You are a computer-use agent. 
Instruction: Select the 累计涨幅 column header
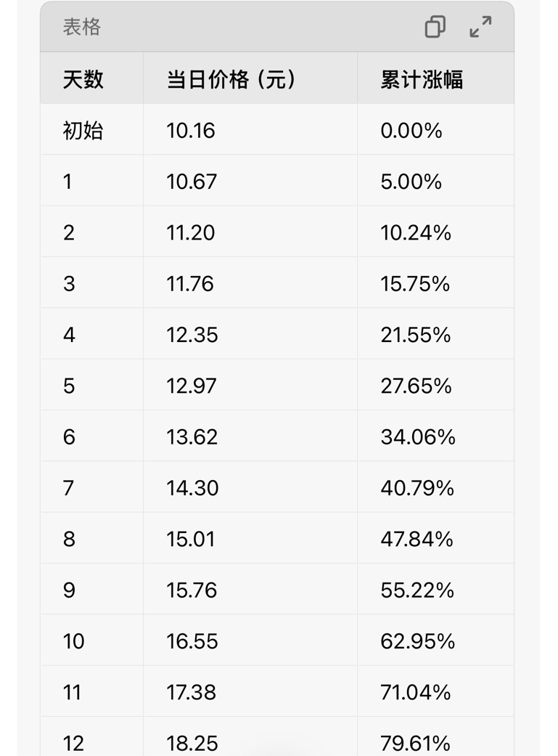click(422, 79)
